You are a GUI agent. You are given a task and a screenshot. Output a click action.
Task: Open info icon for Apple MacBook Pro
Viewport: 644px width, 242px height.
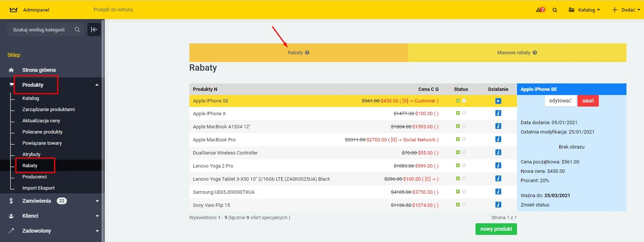coord(498,139)
